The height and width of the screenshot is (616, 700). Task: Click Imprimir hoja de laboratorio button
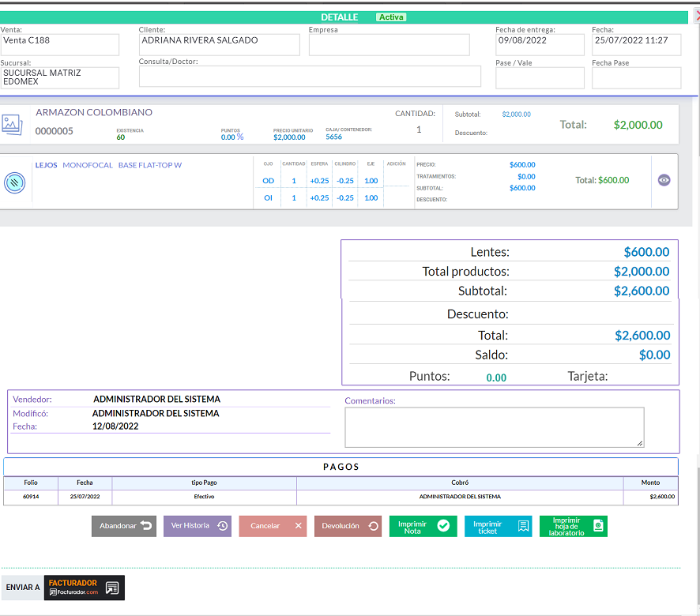574,526
